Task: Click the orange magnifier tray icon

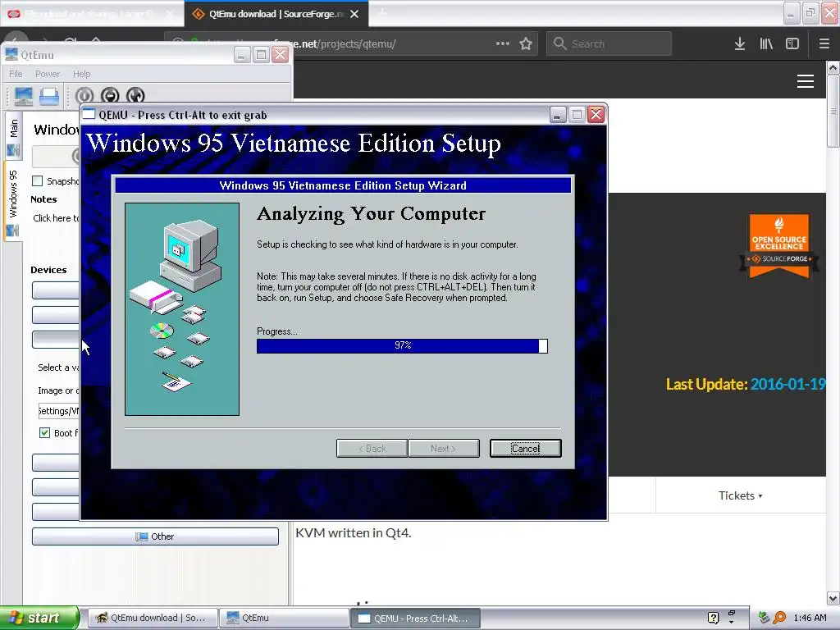Action: point(779,618)
